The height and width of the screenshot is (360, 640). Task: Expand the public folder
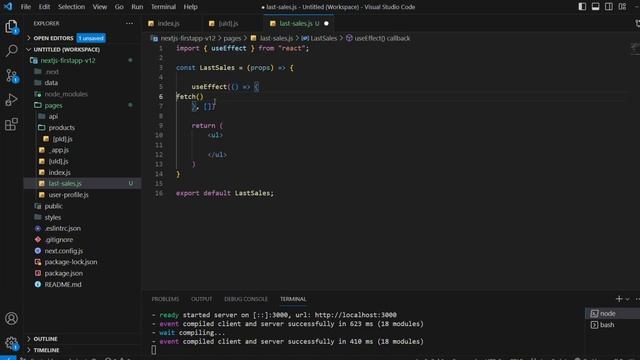pos(53,206)
